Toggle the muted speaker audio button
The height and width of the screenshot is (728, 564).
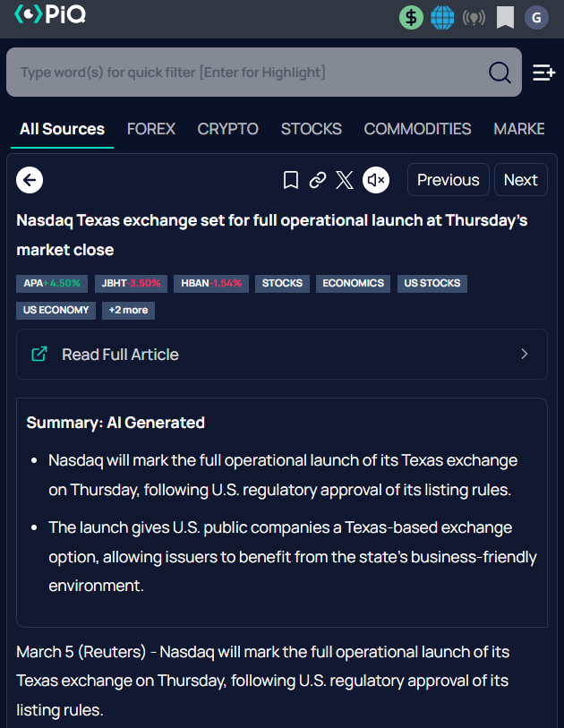coord(376,180)
